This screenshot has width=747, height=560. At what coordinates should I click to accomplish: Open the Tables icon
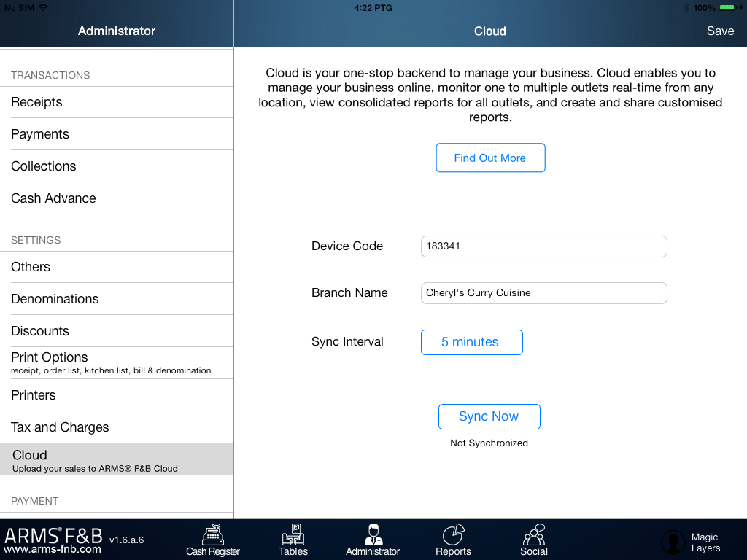pyautogui.click(x=293, y=534)
